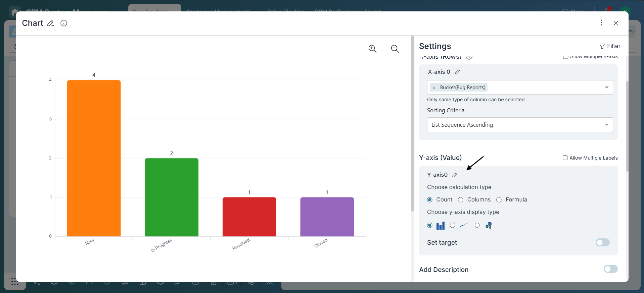Image resolution: width=644 pixels, height=293 pixels.
Task: Close the Chart dialog
Action: click(x=616, y=23)
